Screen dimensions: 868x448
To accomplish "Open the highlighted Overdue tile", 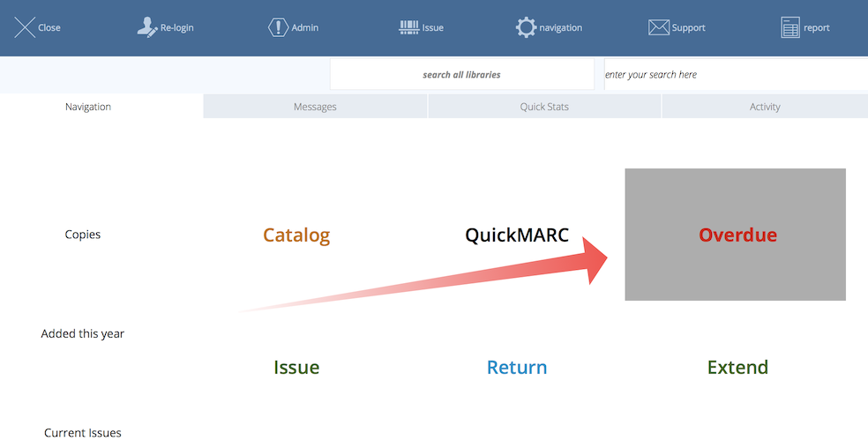I will coord(737,235).
